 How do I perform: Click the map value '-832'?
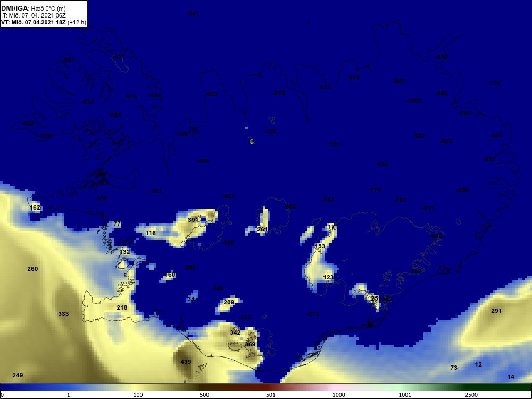click(382, 164)
